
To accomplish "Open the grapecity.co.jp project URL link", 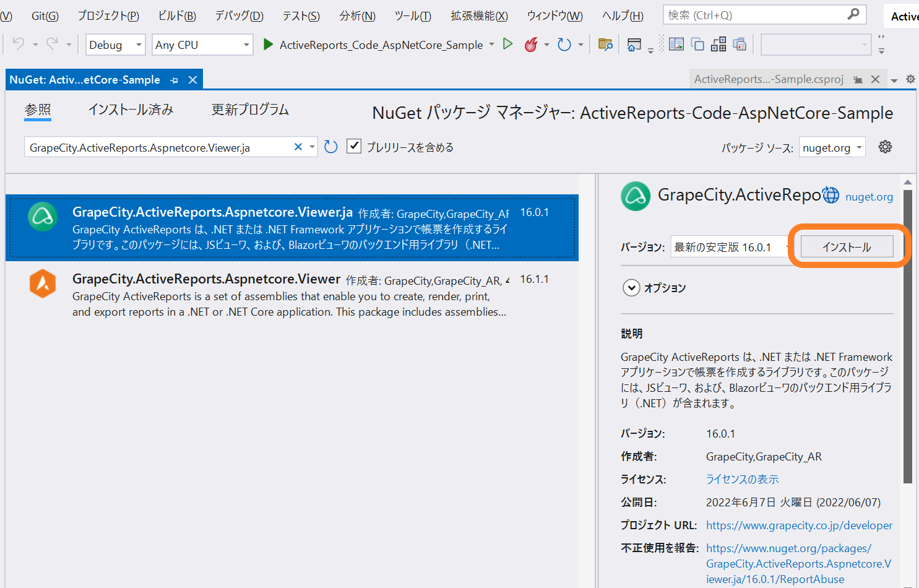I will 799,525.
